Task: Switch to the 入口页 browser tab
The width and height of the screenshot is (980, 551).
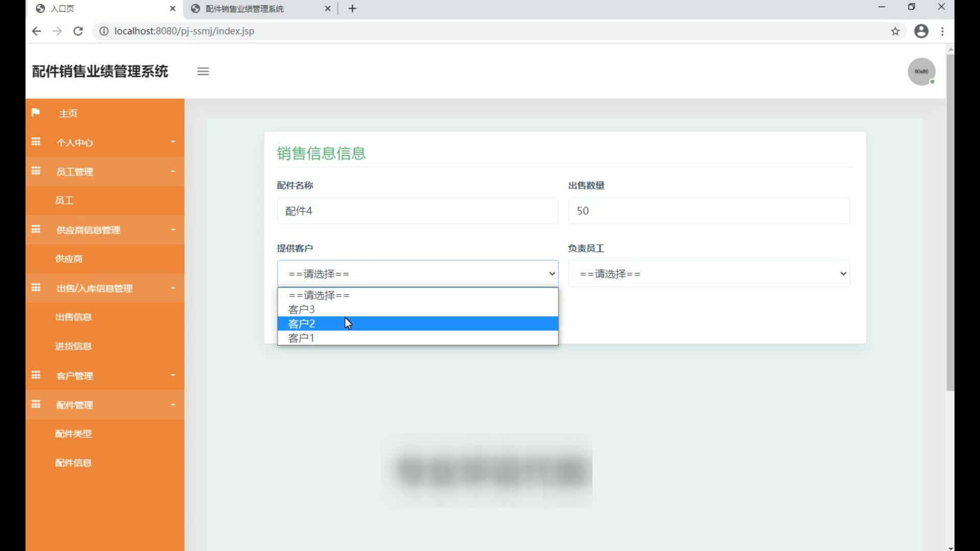Action: pyautogui.click(x=102, y=9)
